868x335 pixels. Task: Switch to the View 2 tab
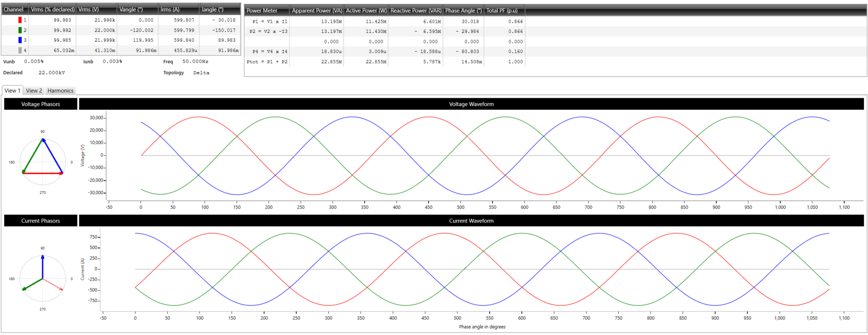34,90
